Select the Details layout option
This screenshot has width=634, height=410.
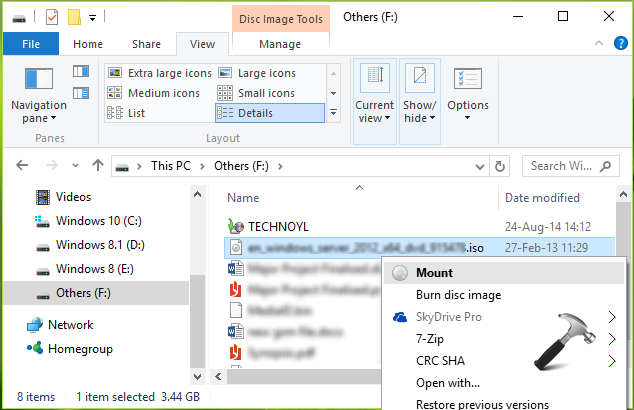pos(270,113)
